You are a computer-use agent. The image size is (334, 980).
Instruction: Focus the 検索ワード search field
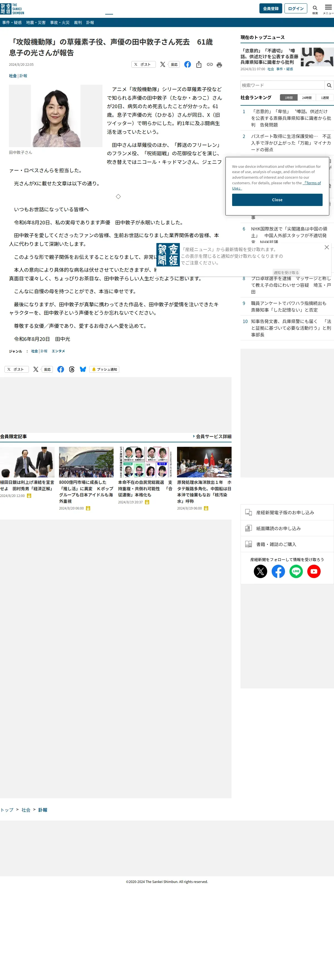pos(282,85)
